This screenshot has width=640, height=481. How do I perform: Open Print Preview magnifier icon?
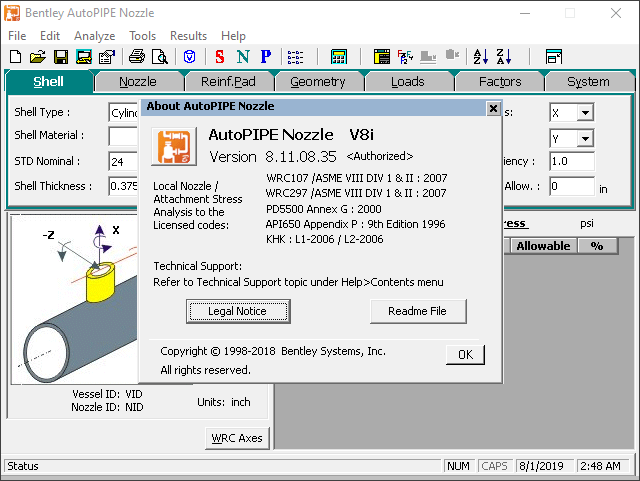[160, 57]
